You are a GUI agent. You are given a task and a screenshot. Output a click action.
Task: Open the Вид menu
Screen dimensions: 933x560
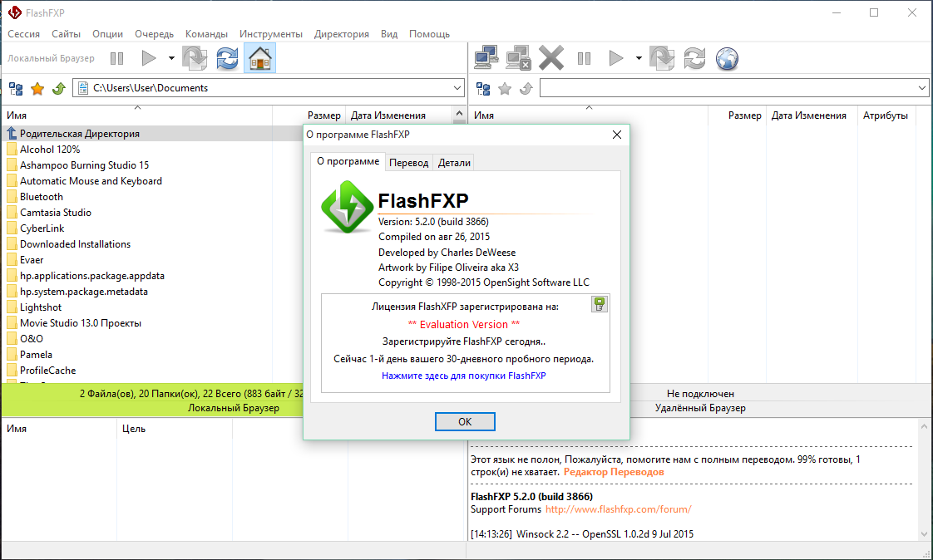click(x=389, y=34)
